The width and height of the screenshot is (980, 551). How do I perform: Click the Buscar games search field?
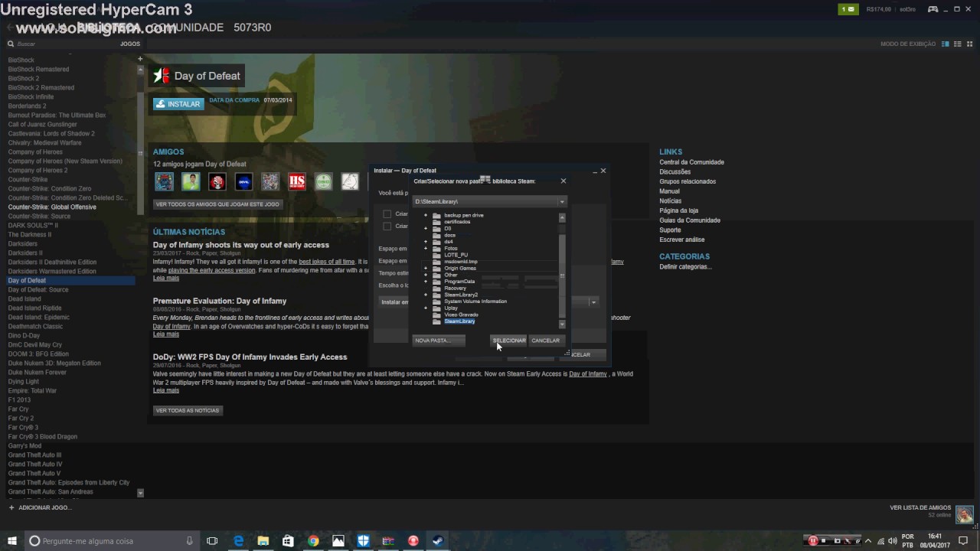click(x=65, y=44)
